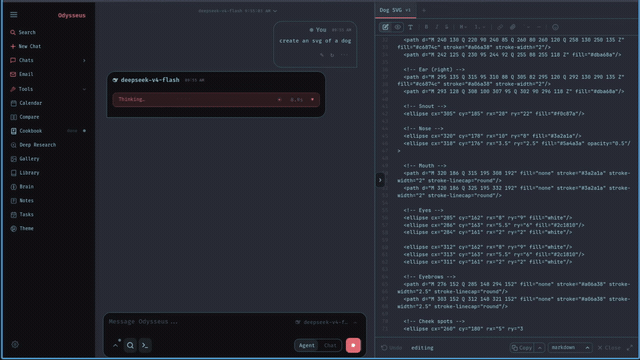The width and height of the screenshot is (640, 360).
Task: Open the terminal prompt icon in composer
Action: tap(145, 345)
